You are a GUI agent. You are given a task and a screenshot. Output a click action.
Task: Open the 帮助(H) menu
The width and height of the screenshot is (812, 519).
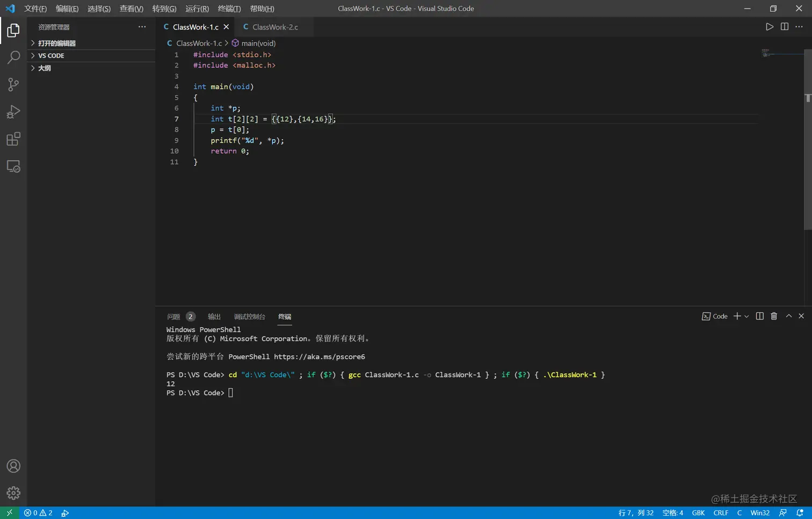tap(262, 9)
